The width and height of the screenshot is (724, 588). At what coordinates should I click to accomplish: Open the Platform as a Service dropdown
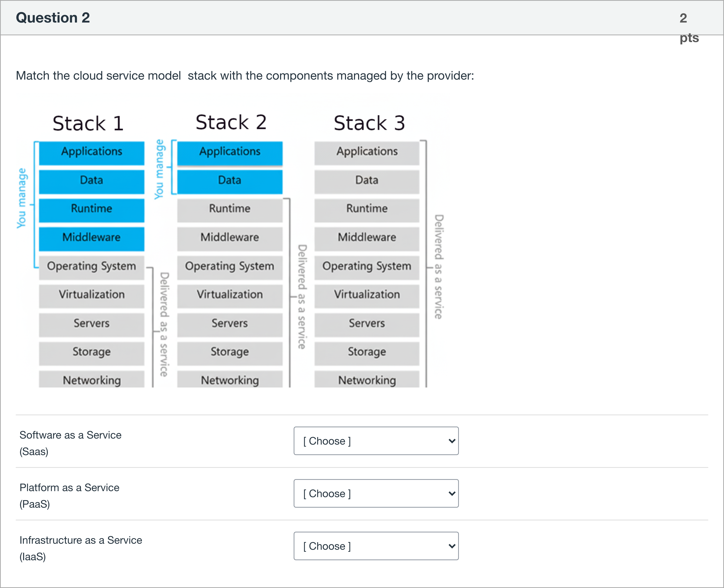click(376, 493)
